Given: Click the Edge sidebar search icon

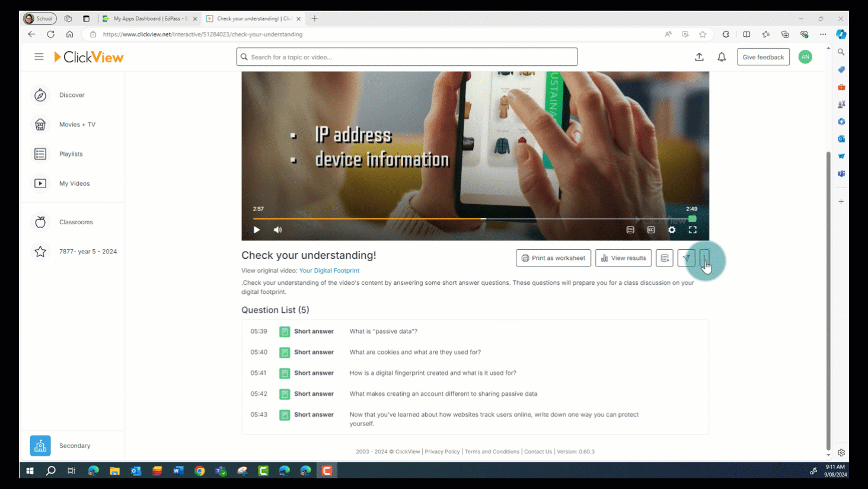Looking at the screenshot, I should point(841,52).
